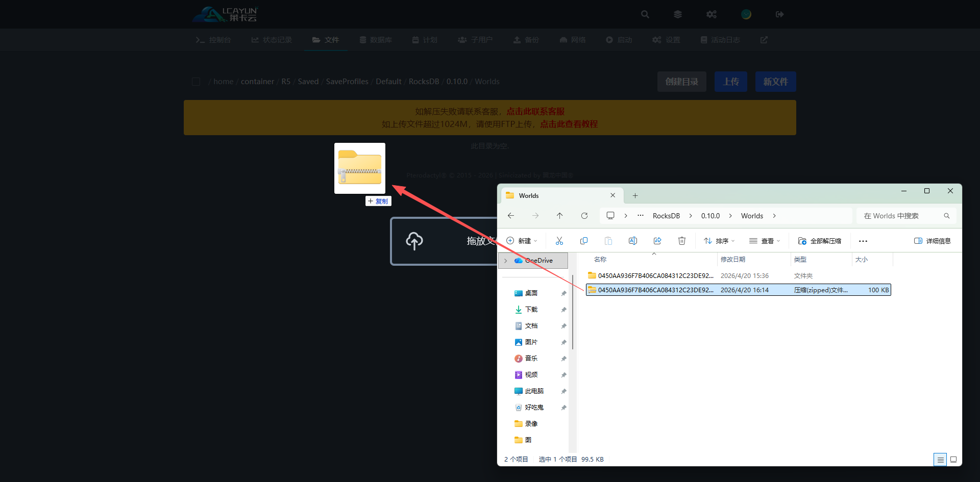The image size is (980, 482).
Task: Open the 查看 view dropdown
Action: click(x=765, y=241)
